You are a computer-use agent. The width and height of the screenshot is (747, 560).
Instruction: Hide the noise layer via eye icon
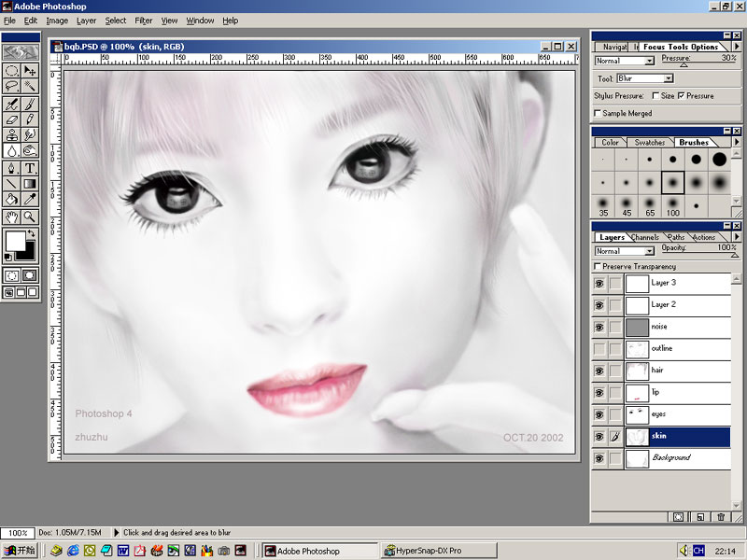tap(599, 328)
